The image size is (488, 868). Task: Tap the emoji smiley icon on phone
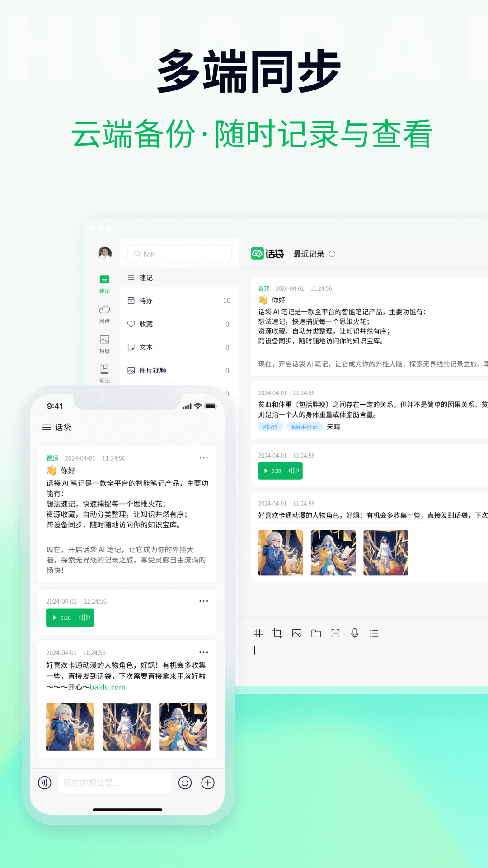point(185,783)
